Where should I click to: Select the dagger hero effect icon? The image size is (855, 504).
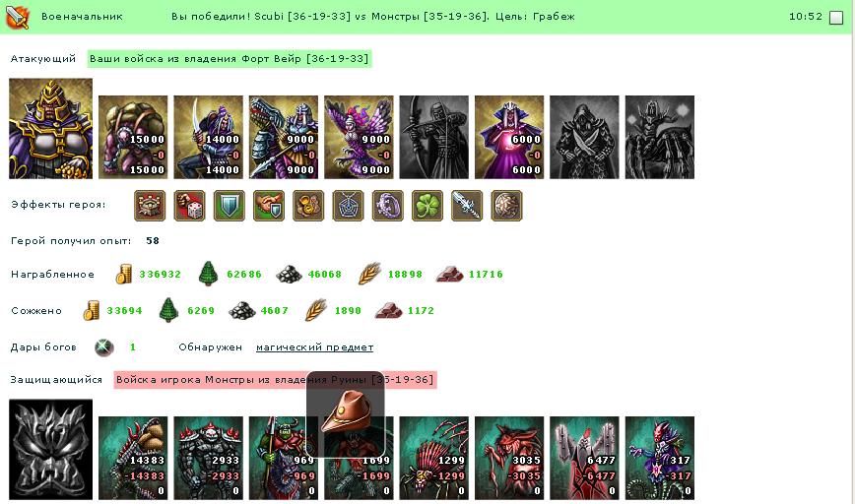point(467,206)
